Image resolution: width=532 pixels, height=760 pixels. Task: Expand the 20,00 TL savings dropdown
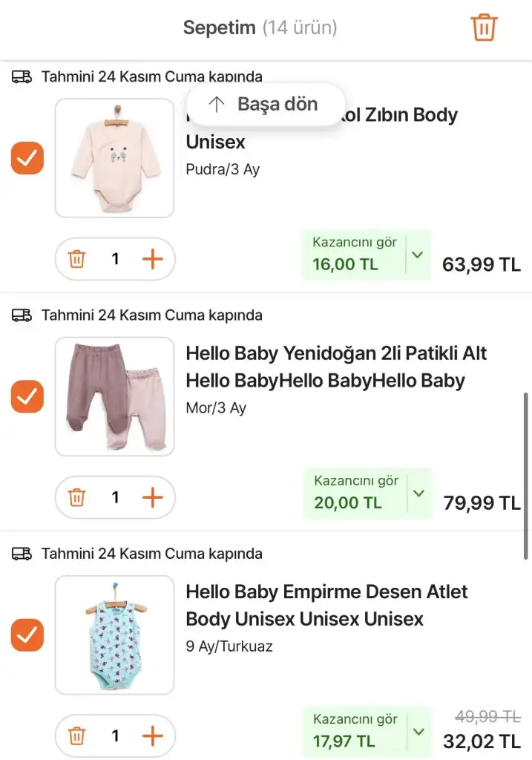[x=419, y=493]
